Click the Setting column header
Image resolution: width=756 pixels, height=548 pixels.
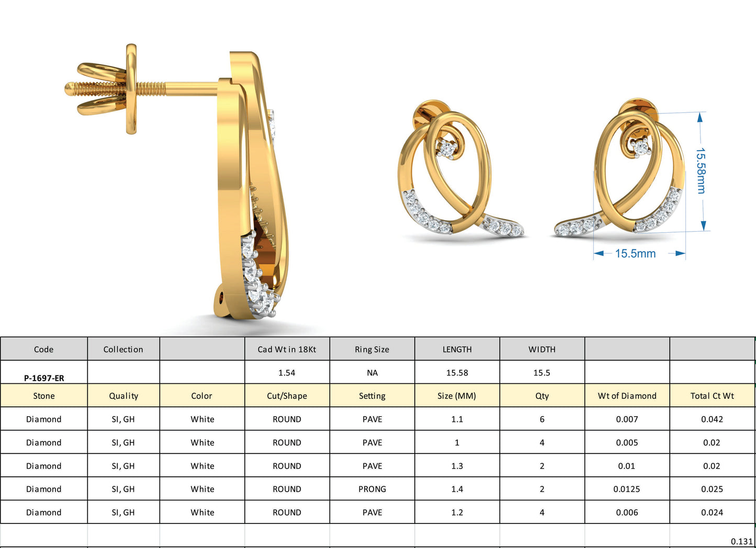(372, 396)
